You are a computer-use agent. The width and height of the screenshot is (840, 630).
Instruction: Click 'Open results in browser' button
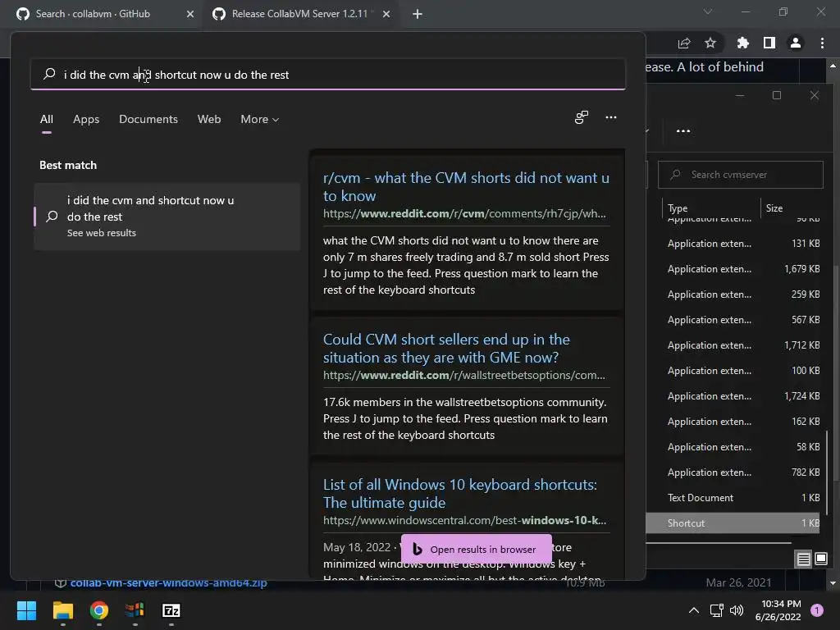point(477,549)
